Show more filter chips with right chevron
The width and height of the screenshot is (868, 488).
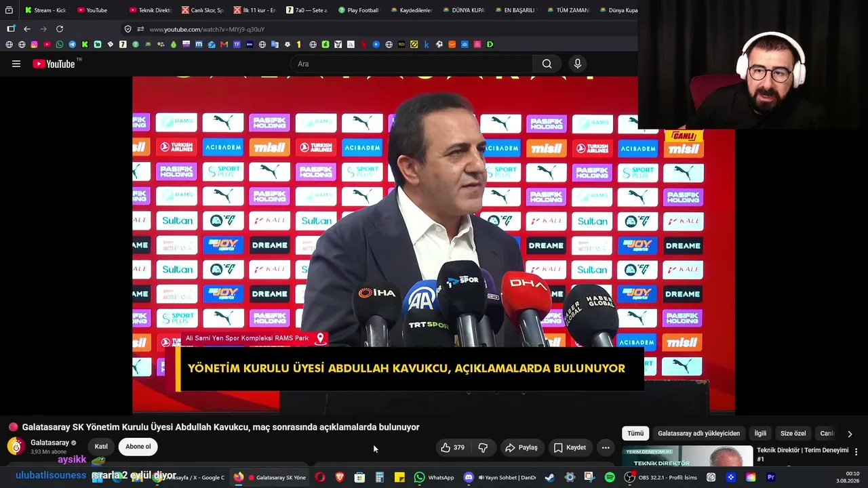pyautogui.click(x=850, y=434)
